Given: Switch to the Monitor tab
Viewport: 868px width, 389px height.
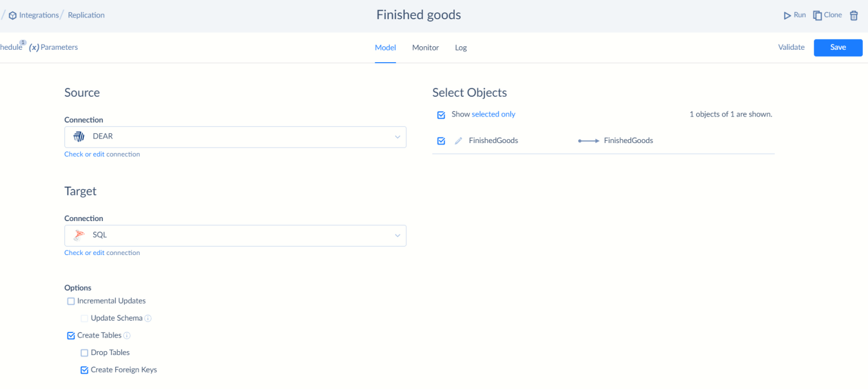Looking at the screenshot, I should pyautogui.click(x=425, y=47).
